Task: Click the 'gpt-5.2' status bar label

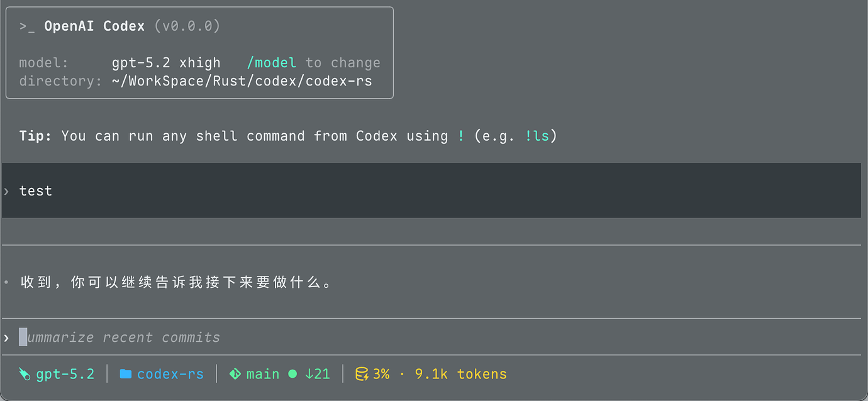Action: (65, 375)
